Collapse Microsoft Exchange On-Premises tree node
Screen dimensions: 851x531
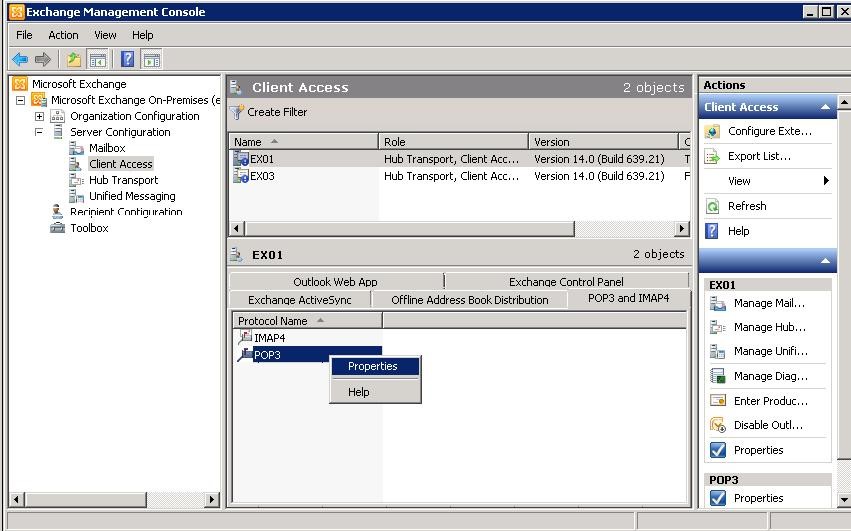click(20, 100)
